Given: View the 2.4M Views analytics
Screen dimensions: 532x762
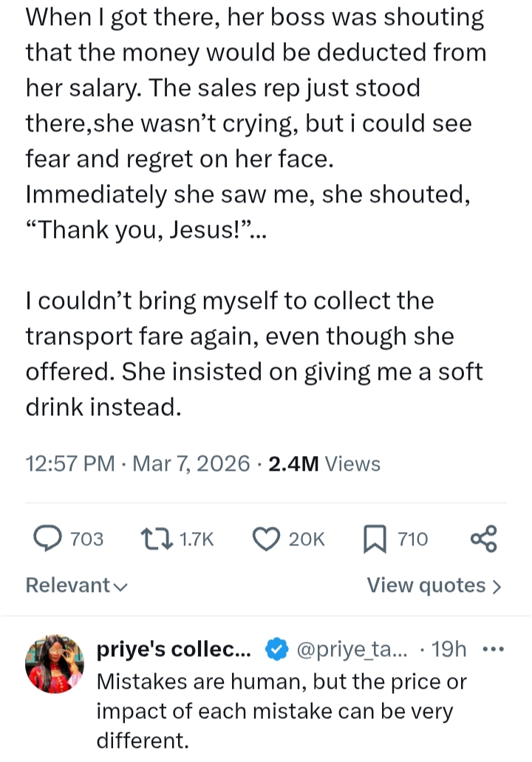Looking at the screenshot, I should tap(324, 463).
